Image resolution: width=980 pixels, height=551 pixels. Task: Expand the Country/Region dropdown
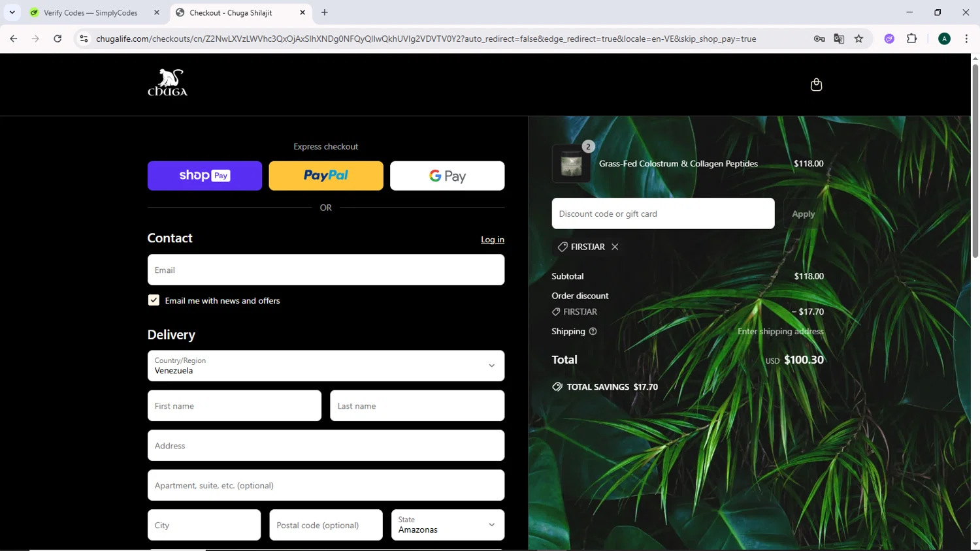coord(326,366)
